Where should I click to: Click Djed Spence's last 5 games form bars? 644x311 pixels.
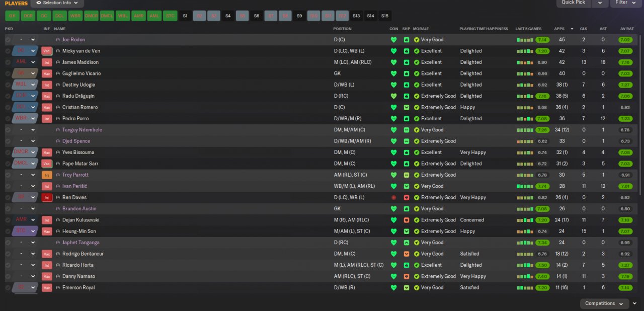525,141
